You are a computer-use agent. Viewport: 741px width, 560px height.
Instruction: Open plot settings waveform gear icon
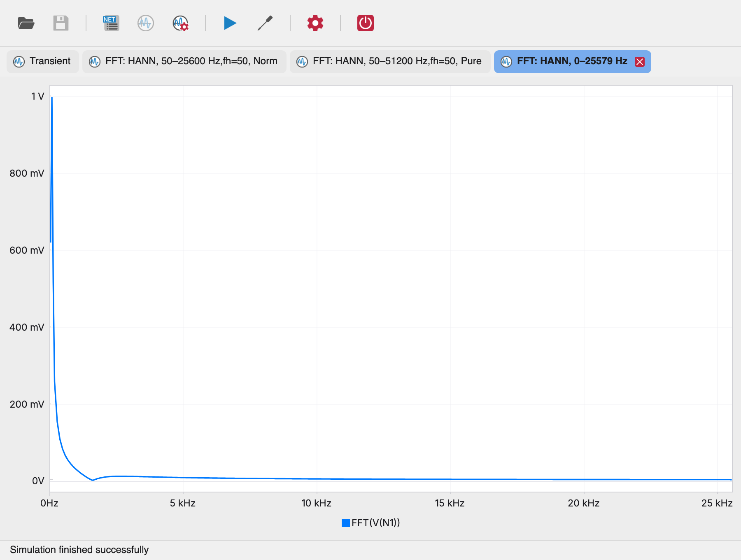click(180, 23)
